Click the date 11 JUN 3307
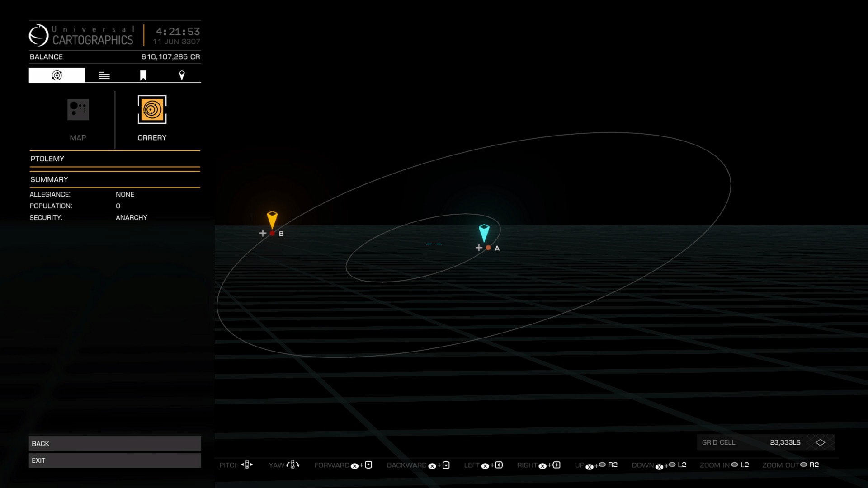The height and width of the screenshot is (488, 868). tap(176, 42)
